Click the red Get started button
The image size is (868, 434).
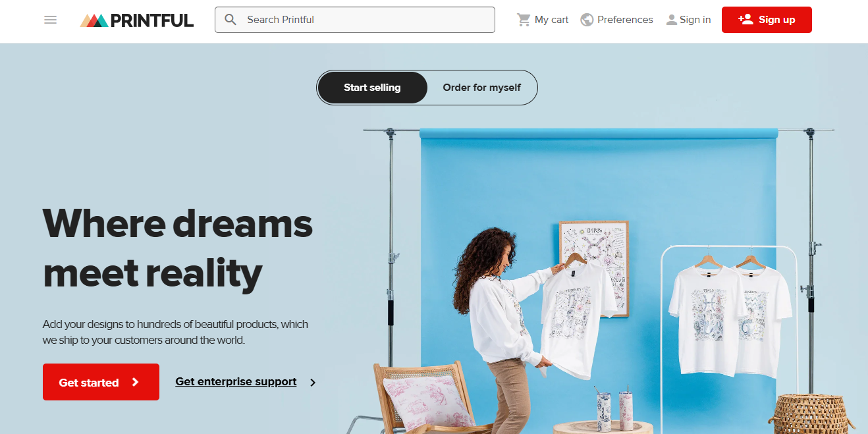[x=101, y=382]
